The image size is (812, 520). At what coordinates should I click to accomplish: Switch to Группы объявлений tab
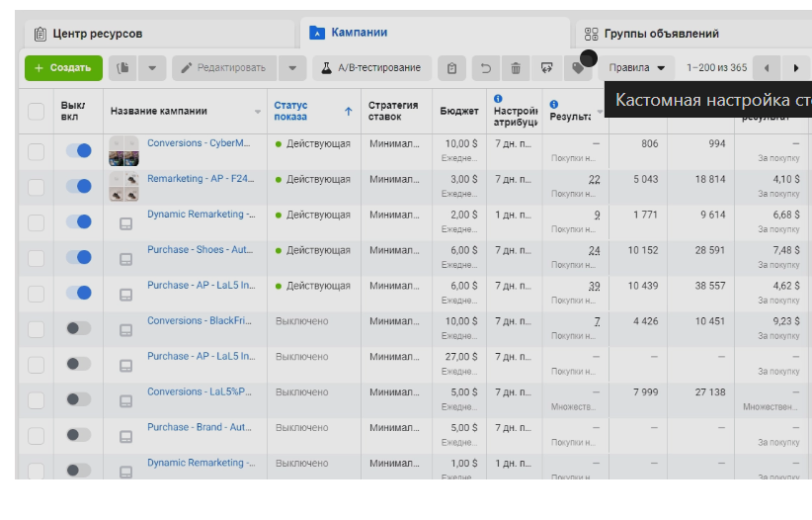pyautogui.click(x=693, y=34)
